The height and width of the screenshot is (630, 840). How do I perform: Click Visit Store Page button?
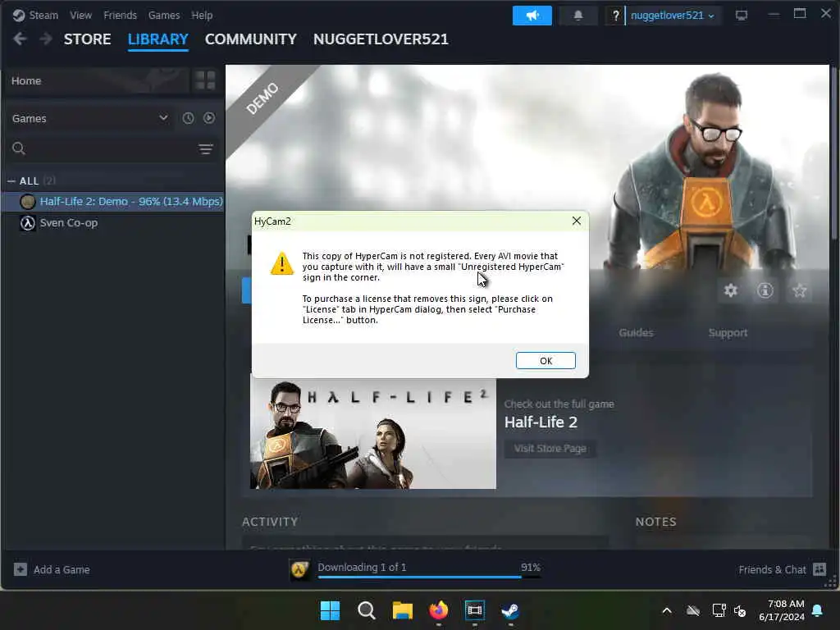tap(550, 449)
